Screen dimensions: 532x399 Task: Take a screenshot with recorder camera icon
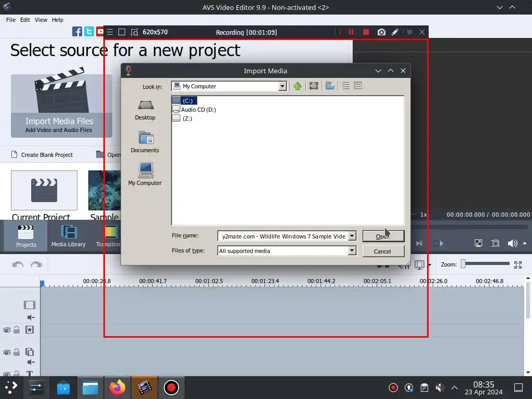381,32
